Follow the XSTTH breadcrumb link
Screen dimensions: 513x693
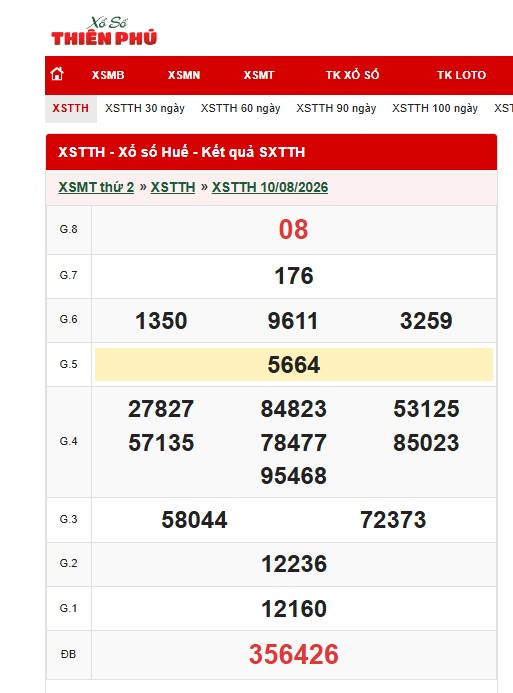tap(173, 187)
